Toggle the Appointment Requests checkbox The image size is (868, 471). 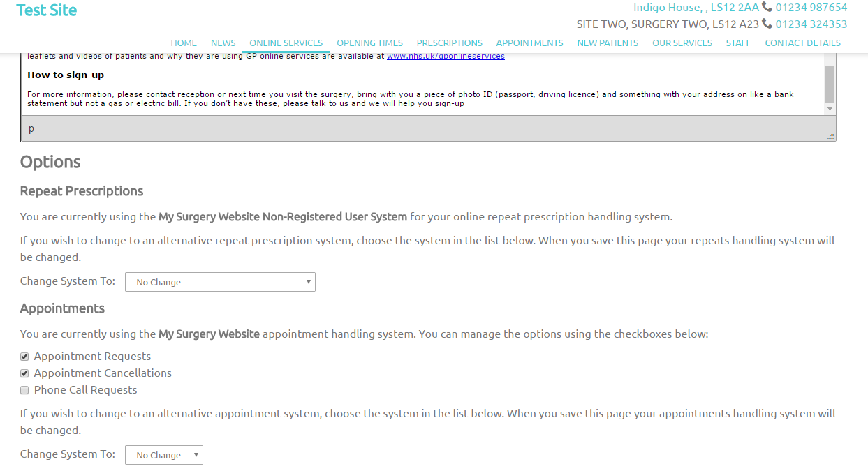click(x=24, y=357)
